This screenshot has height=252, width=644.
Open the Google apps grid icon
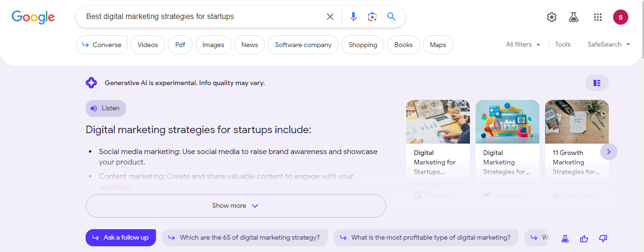coord(598,17)
